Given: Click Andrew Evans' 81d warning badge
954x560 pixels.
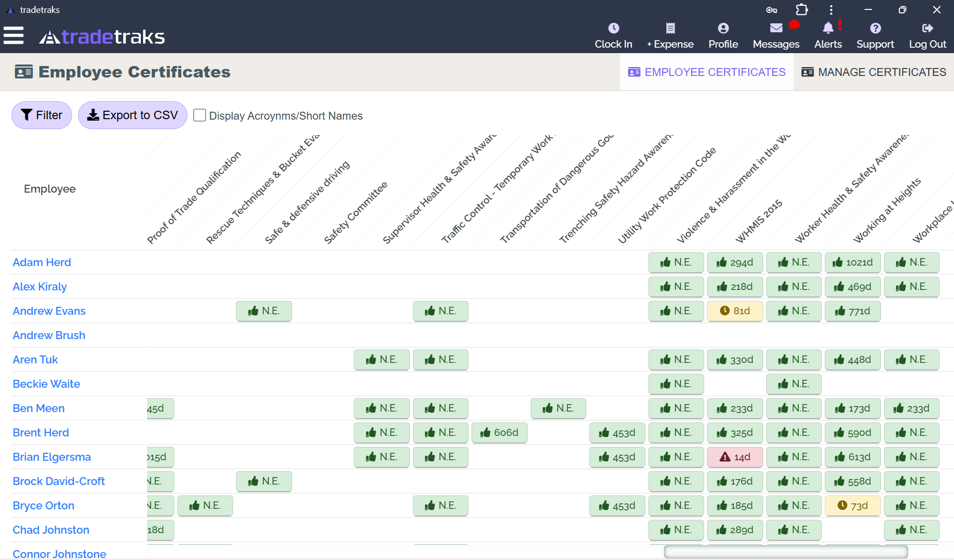Looking at the screenshot, I should (x=735, y=311).
